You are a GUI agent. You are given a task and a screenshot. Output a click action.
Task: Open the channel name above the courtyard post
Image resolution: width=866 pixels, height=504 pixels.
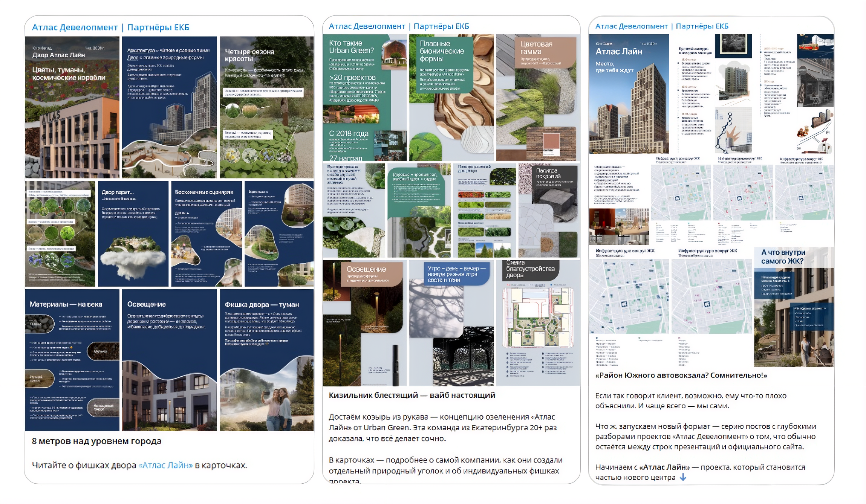[110, 27]
